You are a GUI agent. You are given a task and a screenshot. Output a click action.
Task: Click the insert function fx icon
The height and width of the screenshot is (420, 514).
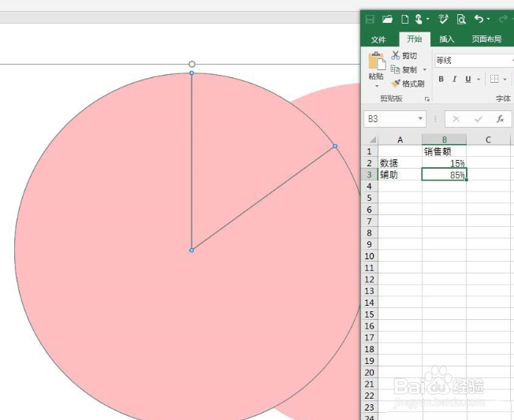pyautogui.click(x=501, y=119)
